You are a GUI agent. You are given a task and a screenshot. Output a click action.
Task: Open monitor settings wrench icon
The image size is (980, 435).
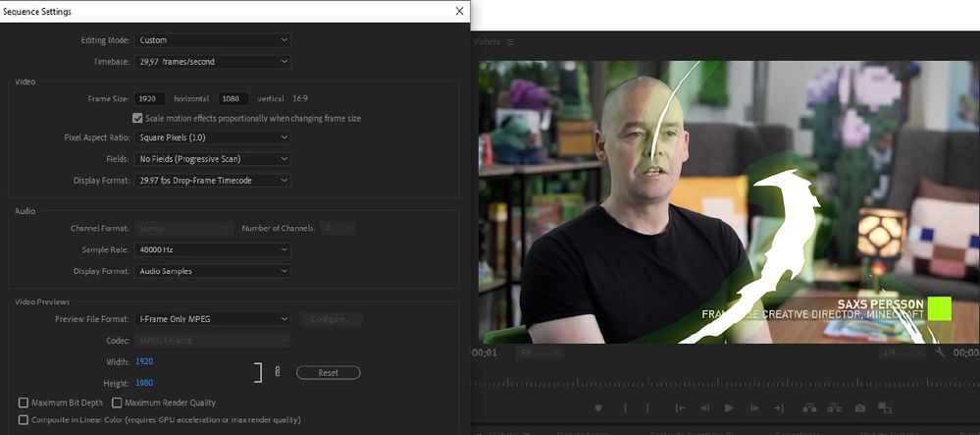(x=940, y=353)
